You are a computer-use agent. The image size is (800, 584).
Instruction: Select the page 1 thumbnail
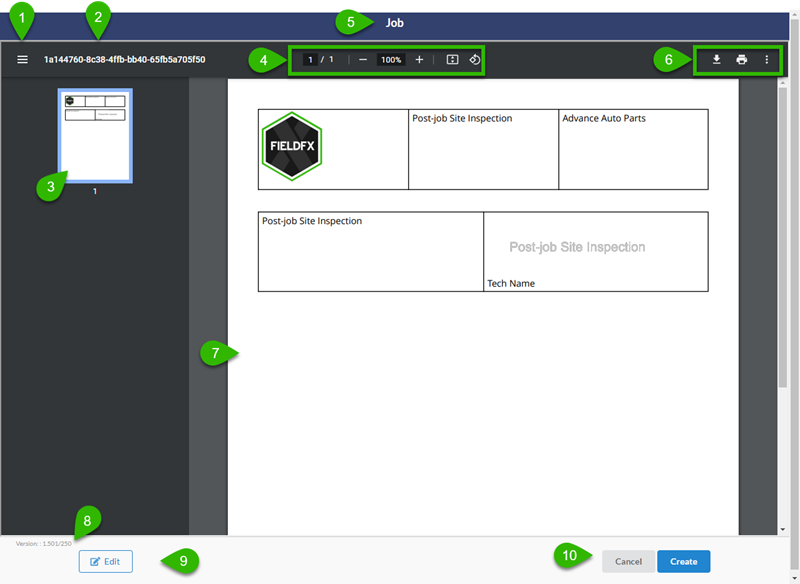click(x=95, y=137)
